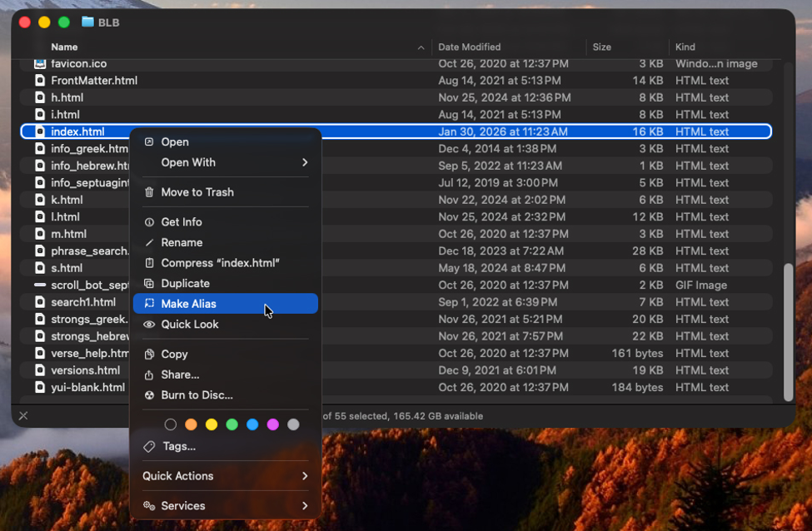The height and width of the screenshot is (531, 812).
Task: Expand the Open With submenu
Action: (225, 162)
